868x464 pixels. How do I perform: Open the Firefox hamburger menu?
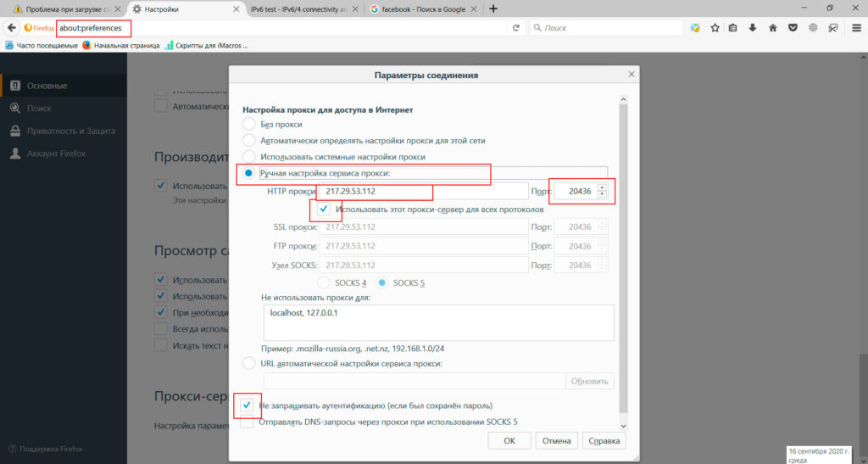click(x=856, y=28)
